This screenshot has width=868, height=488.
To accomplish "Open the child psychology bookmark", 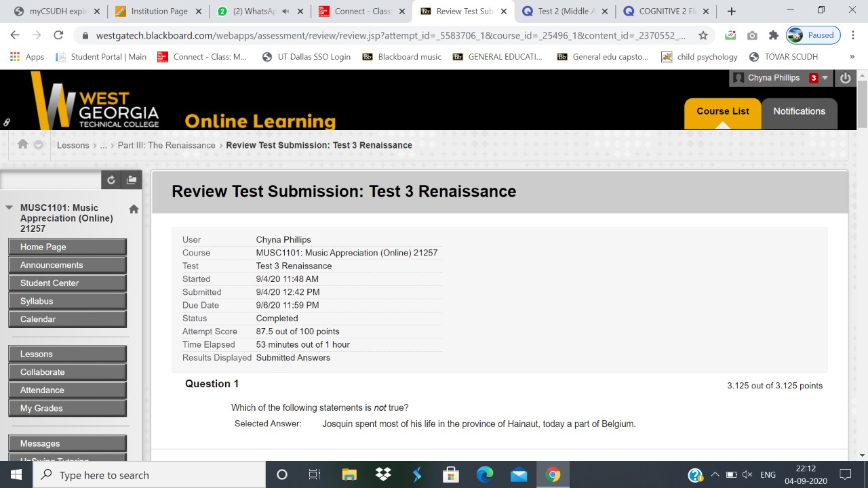I will click(x=699, y=57).
